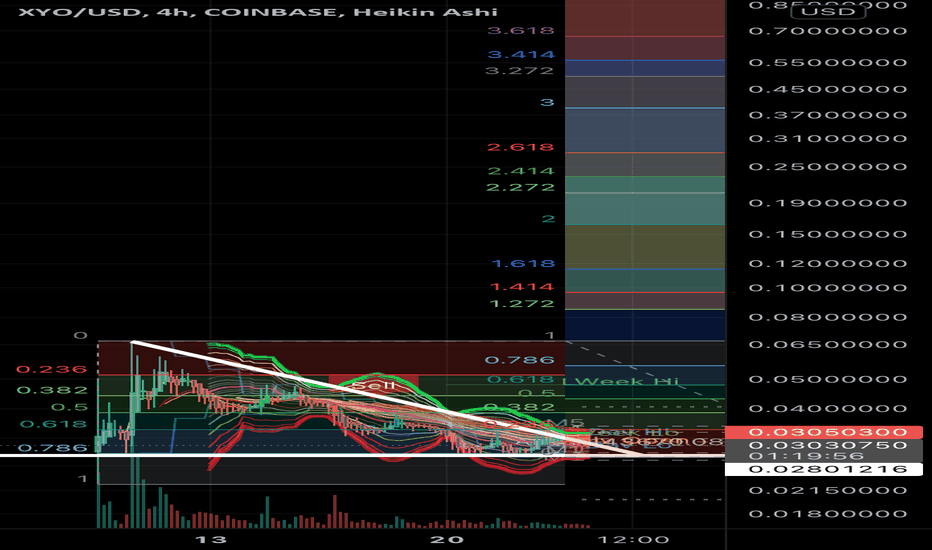Click the 0.55000000 price axis value
Viewport: 932px width, 550px height.
point(828,62)
